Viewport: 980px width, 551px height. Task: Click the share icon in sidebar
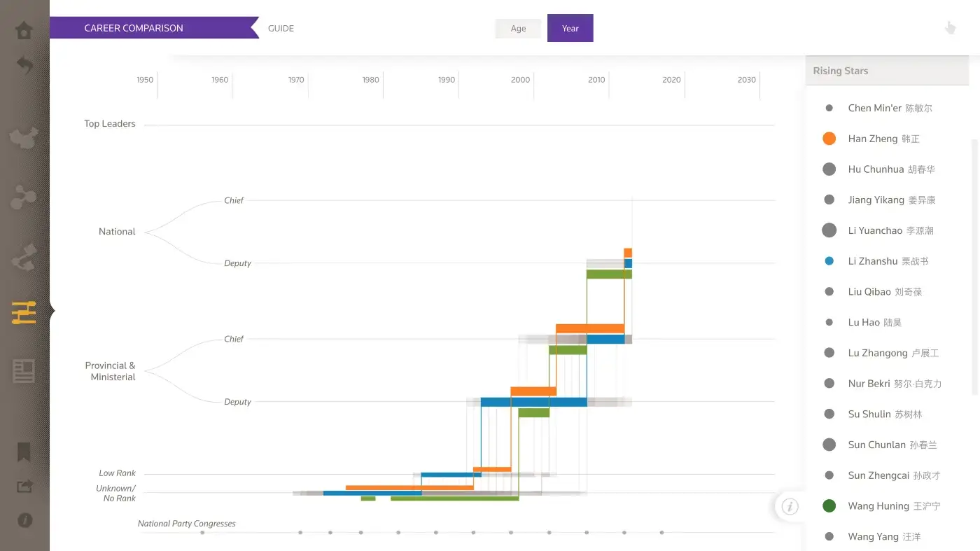pyautogui.click(x=24, y=486)
